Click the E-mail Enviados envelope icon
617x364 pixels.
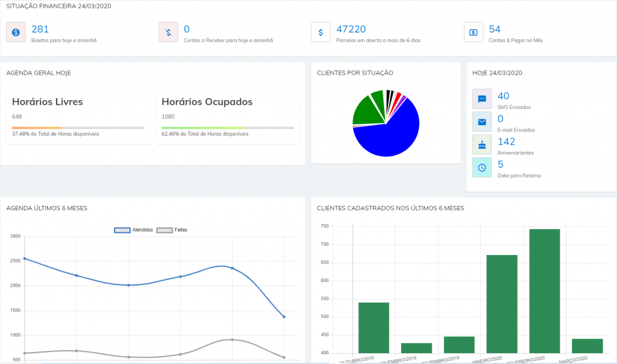pos(482,122)
